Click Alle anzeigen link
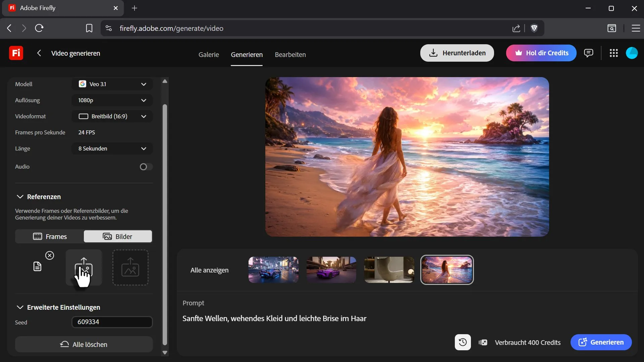644x362 pixels. point(209,270)
